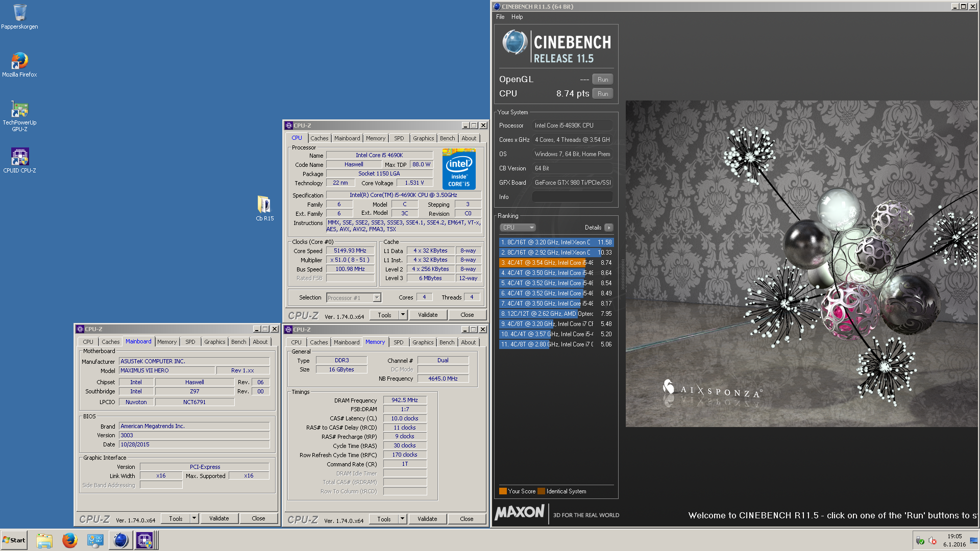Open the Processor #1 selection dropdown
The width and height of the screenshot is (980, 551).
353,298
